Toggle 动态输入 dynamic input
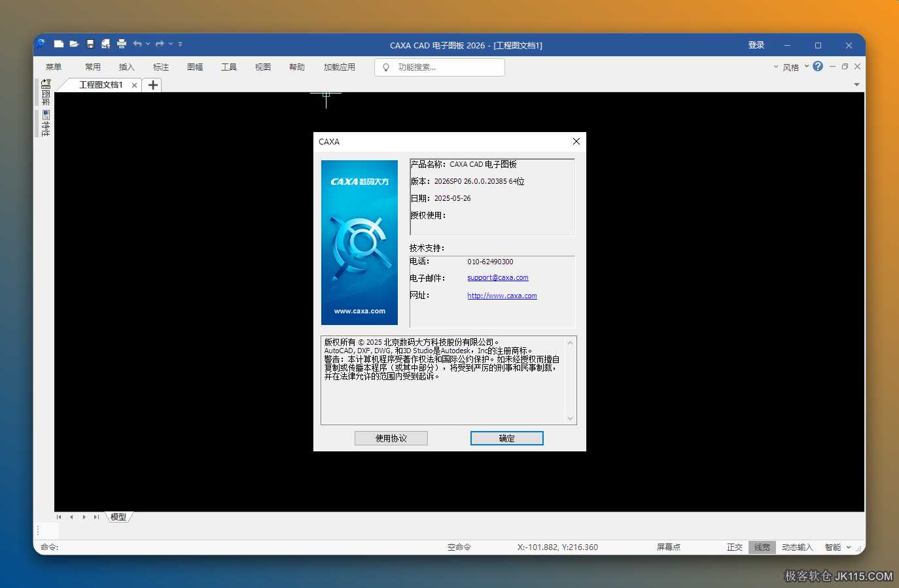 point(798,547)
